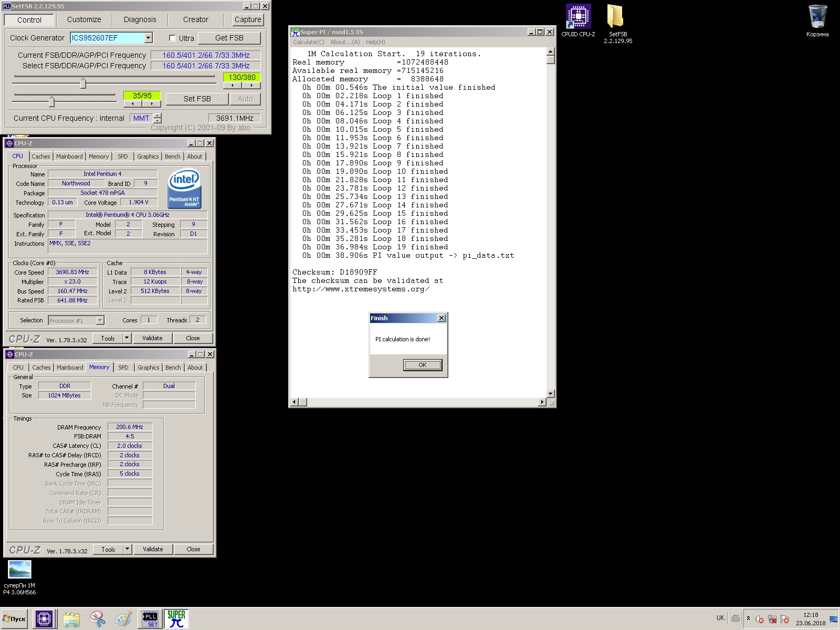Open SetFSB 2.2.129.95 desktop folder
Viewport: 840px width, 630px height.
pyautogui.click(x=618, y=24)
